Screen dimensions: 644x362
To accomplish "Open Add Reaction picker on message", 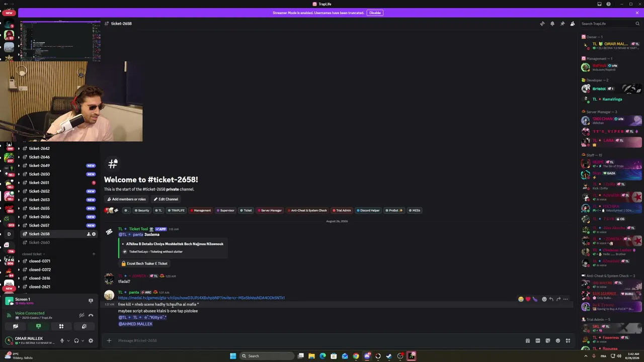I will pos(544,299).
